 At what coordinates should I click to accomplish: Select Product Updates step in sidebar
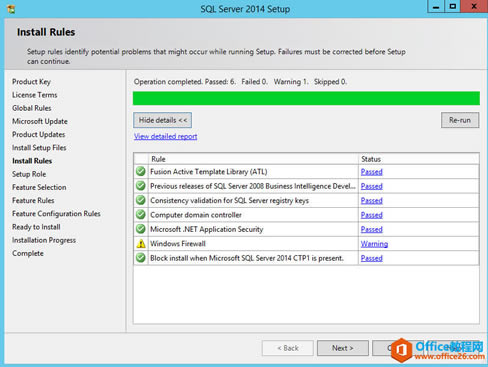click(x=39, y=134)
